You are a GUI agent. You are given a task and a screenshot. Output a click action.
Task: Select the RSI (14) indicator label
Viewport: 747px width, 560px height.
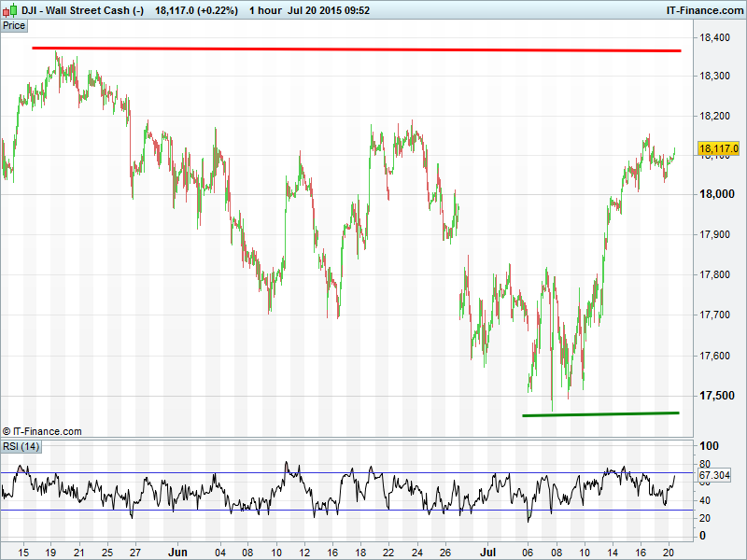(x=21, y=447)
